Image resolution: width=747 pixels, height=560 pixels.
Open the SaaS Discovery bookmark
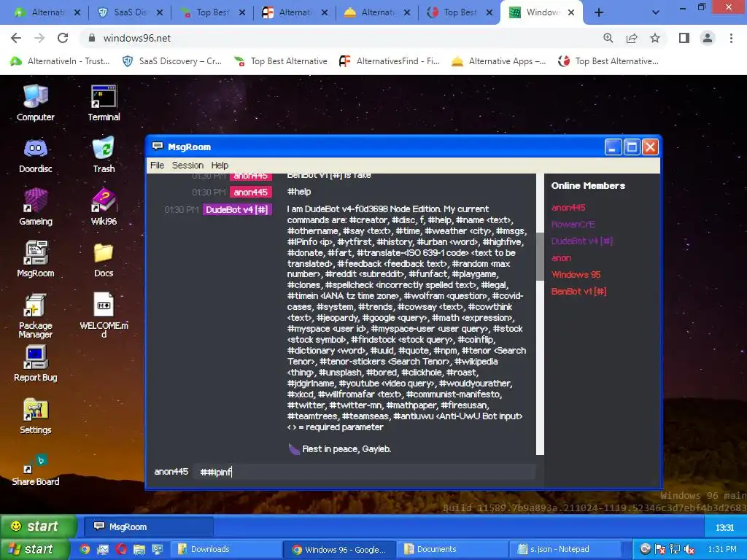click(172, 61)
